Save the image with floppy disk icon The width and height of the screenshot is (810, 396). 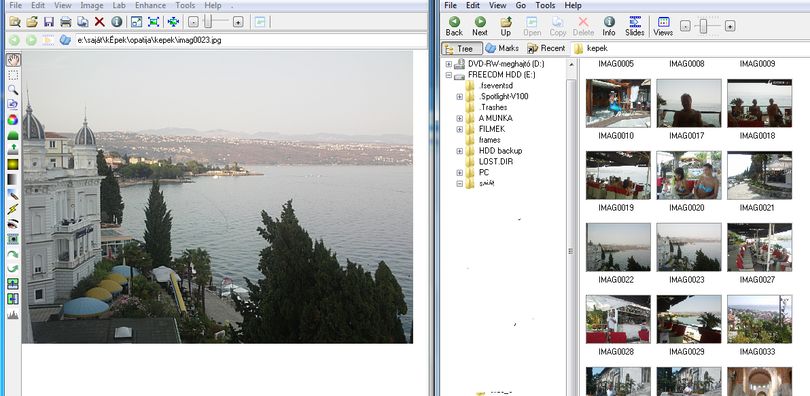[x=49, y=22]
